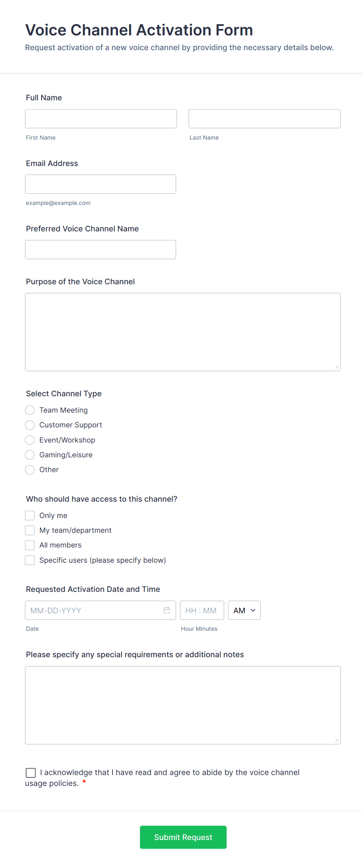Focus the Last Name text box
This screenshot has width=362, height=868.
(264, 119)
